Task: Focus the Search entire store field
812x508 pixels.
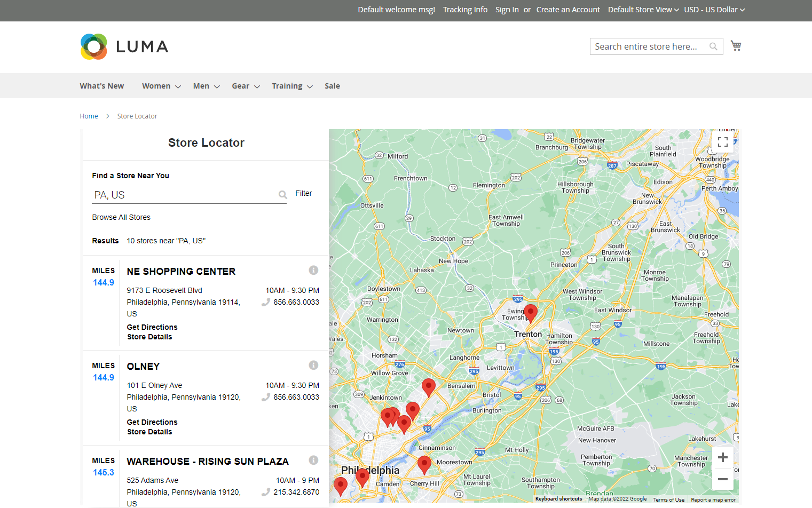Action: click(x=656, y=46)
